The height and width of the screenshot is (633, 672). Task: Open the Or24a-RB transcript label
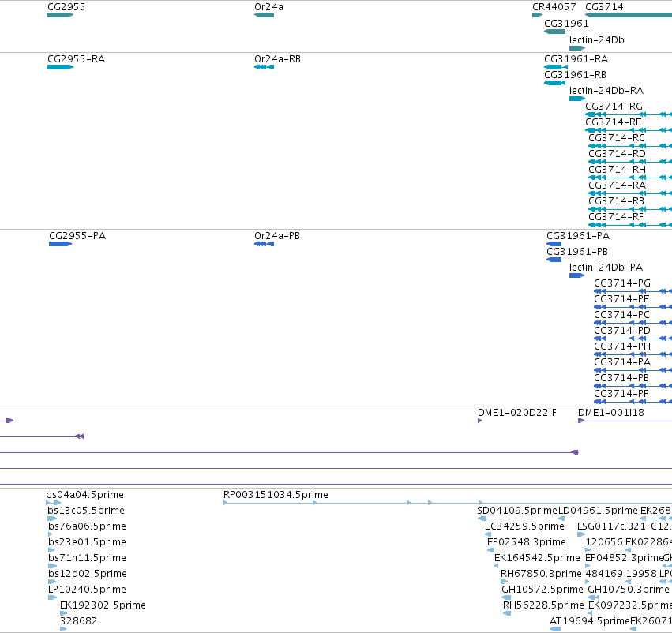[x=277, y=59]
